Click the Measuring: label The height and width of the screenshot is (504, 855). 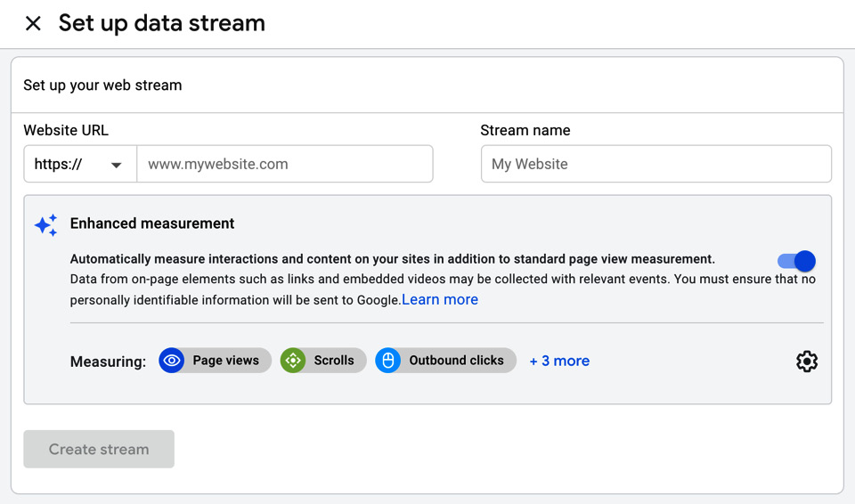coord(108,362)
